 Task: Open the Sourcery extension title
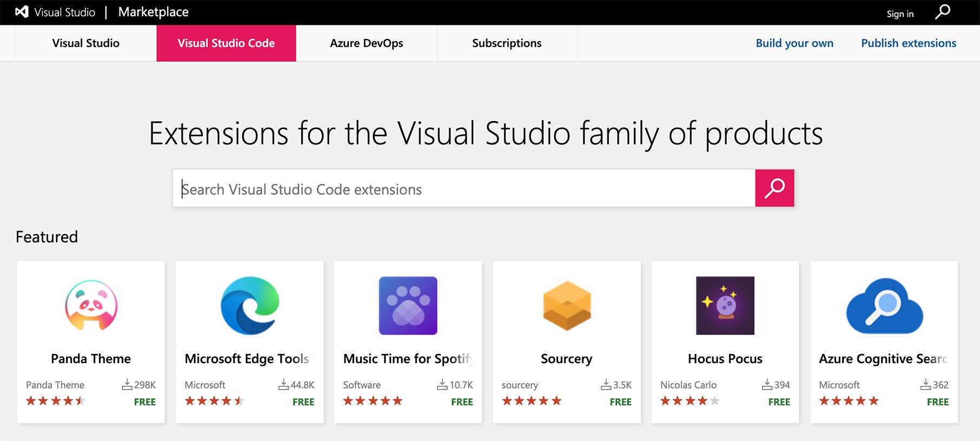(x=567, y=359)
